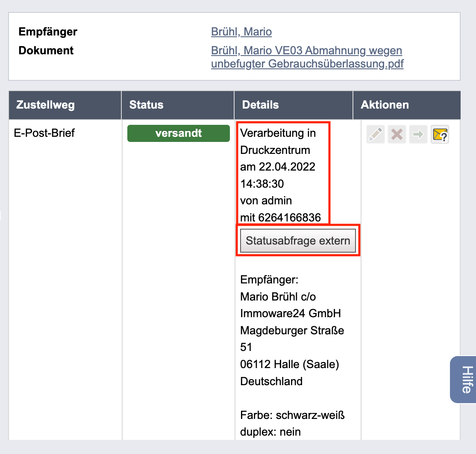Image resolution: width=476 pixels, height=454 pixels.
Task: Click the date 22.04.2022 in details
Action: coord(287,167)
